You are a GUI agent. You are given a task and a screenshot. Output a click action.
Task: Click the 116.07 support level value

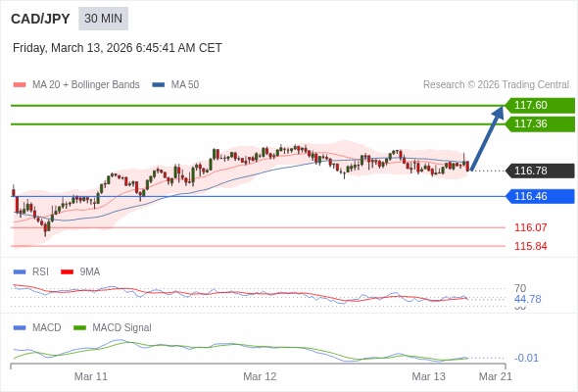point(530,227)
